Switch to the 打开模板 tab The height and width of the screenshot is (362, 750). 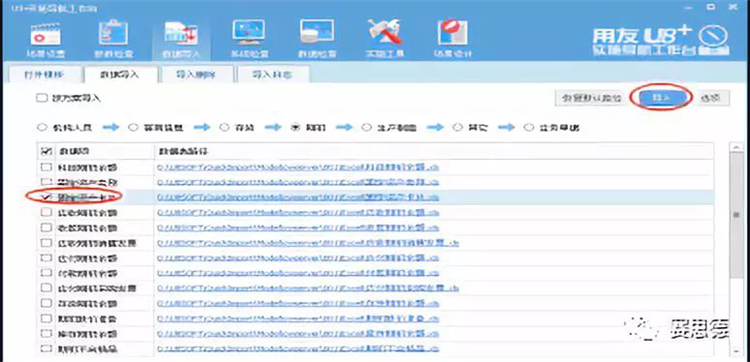click(x=44, y=75)
